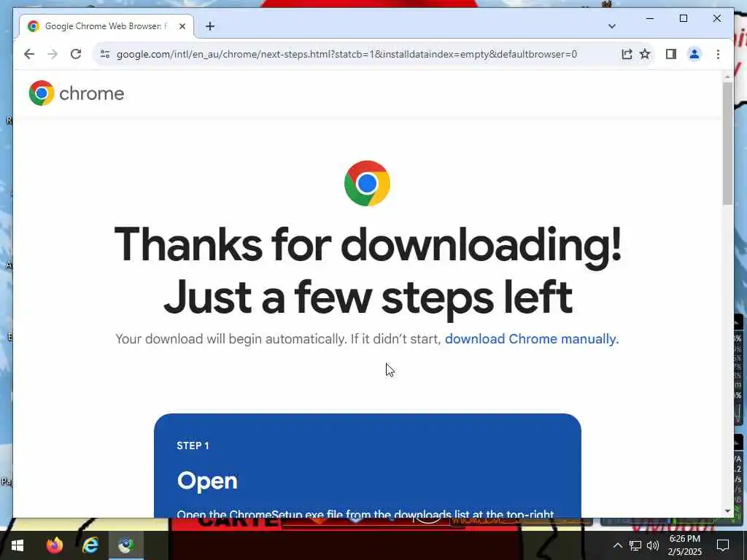Launch Firefox from the taskbar
The image size is (747, 560).
55,545
